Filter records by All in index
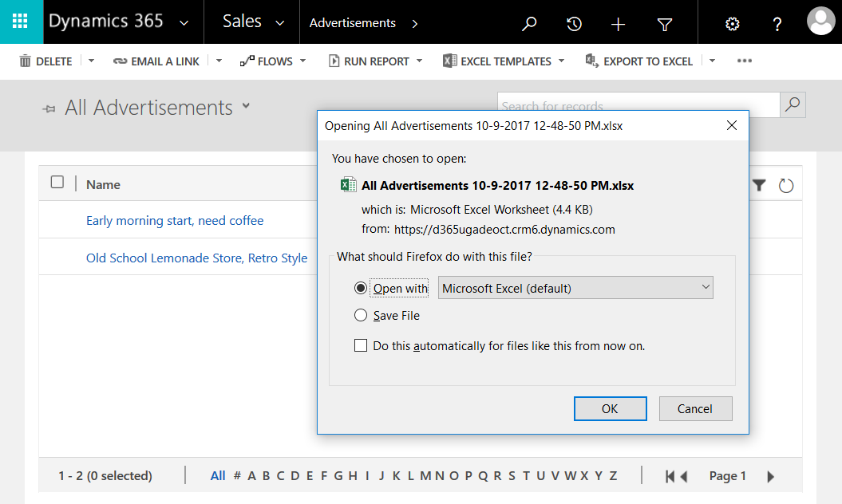 click(217, 475)
